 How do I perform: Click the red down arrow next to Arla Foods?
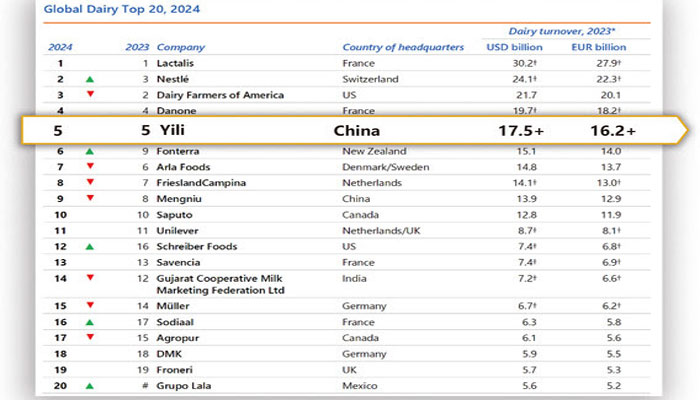pos(91,166)
